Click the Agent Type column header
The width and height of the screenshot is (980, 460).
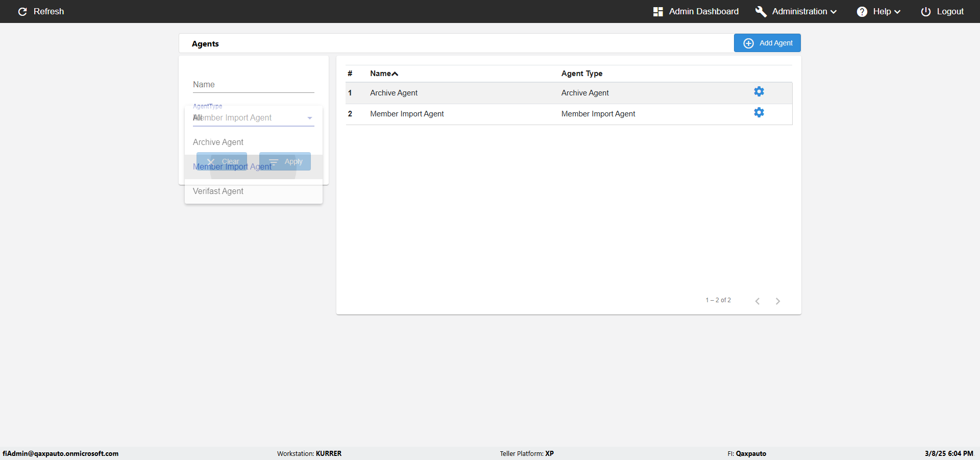[x=582, y=74]
